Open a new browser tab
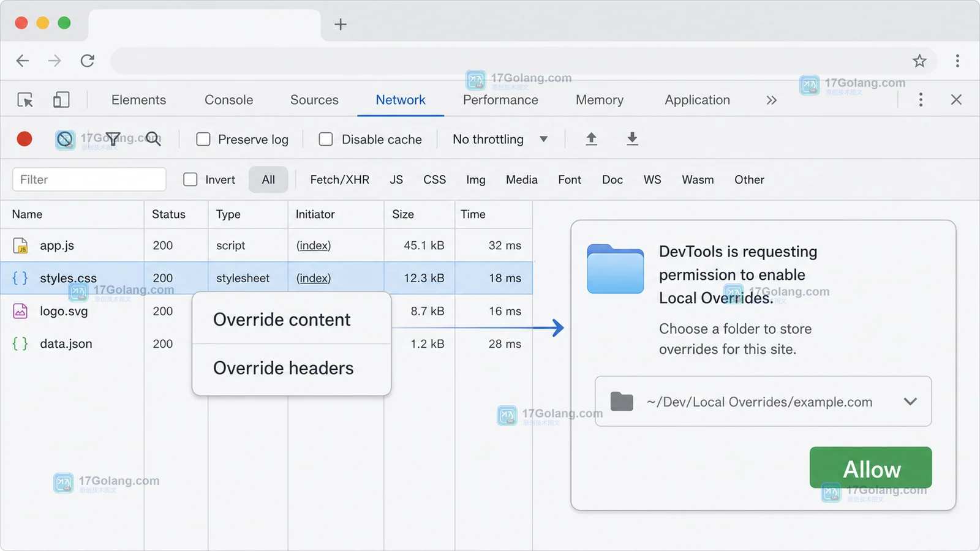The height and width of the screenshot is (551, 980). pos(341,24)
